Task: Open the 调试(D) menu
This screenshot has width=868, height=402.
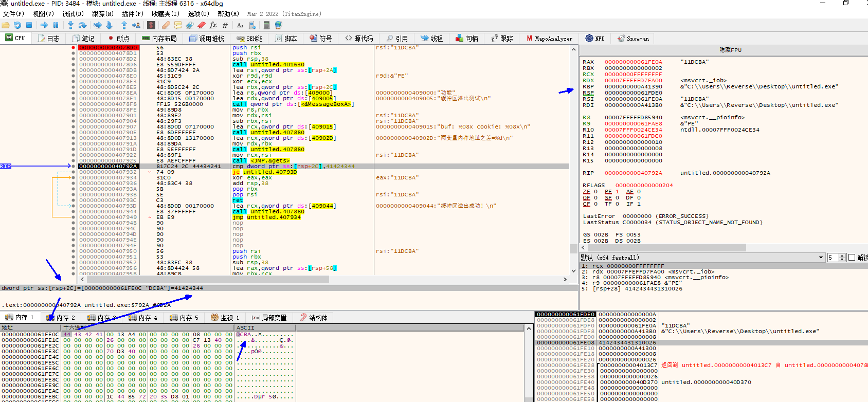Action: click(x=73, y=14)
